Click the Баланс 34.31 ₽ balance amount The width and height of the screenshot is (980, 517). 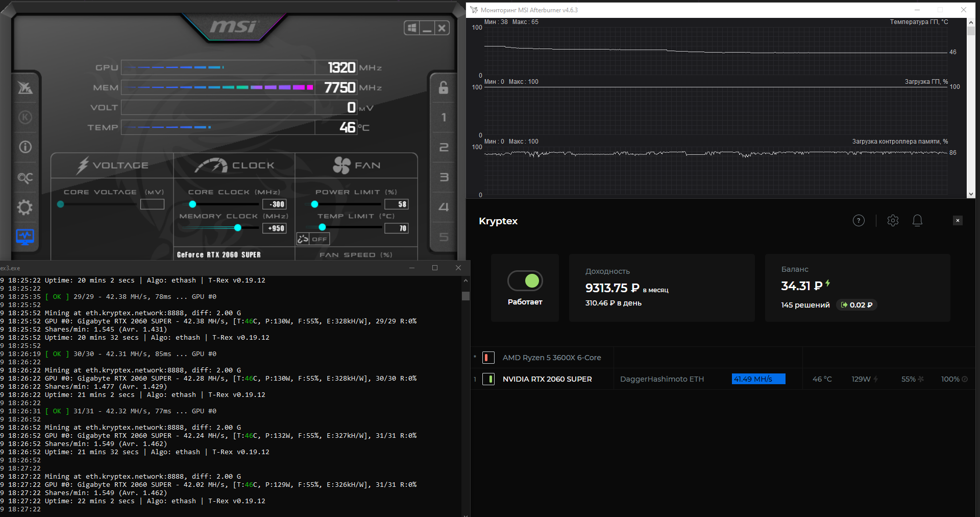tap(801, 286)
